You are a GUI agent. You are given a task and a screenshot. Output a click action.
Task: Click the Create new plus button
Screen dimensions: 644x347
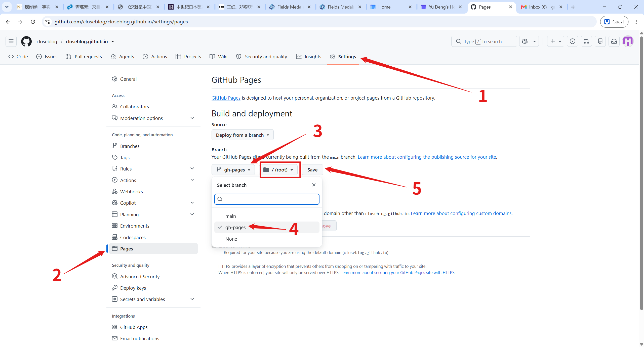point(555,41)
